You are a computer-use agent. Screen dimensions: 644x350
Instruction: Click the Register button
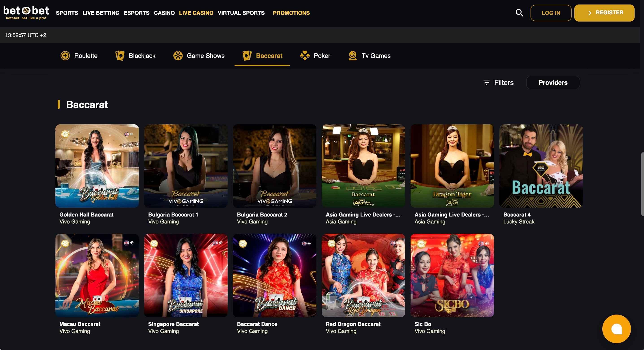pos(604,13)
